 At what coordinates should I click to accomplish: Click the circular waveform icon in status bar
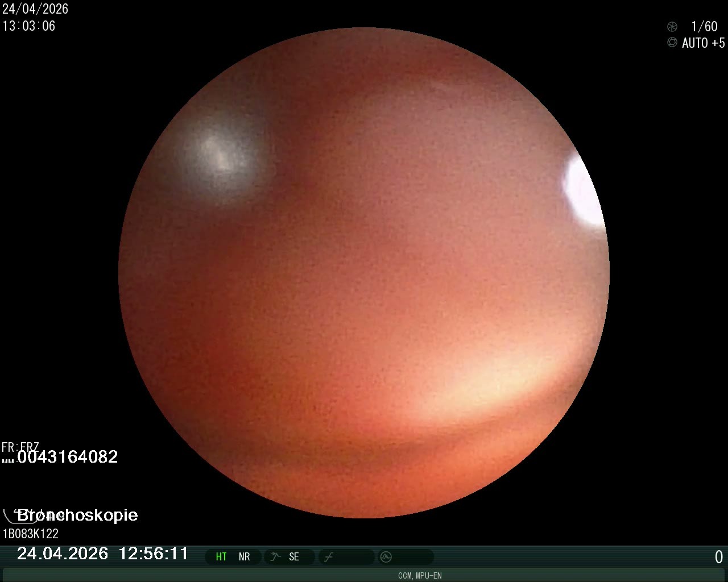(386, 557)
